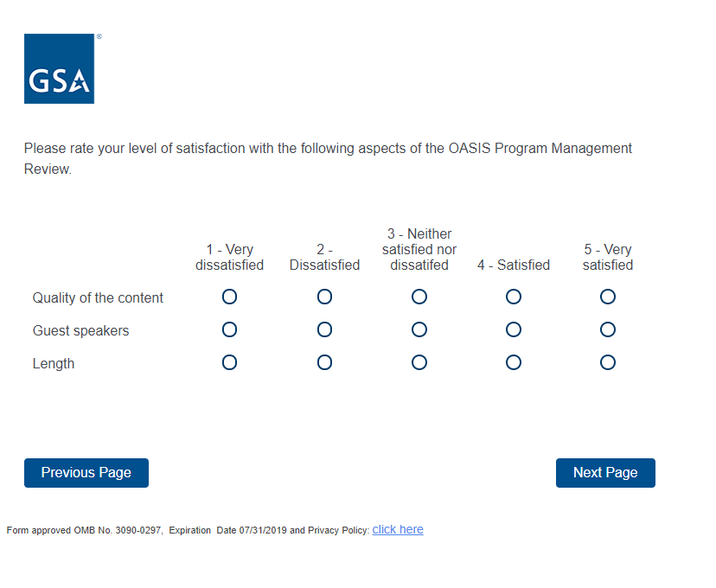
Task: Open the Privacy Policy 'click here' link
Action: point(398,529)
